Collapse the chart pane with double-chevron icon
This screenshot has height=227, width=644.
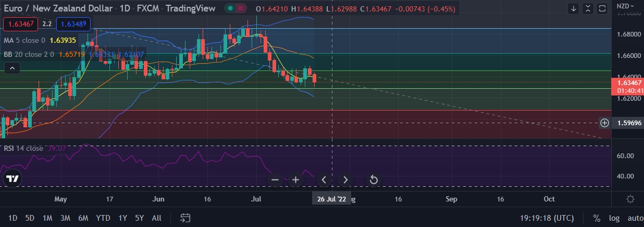[x=588, y=8]
